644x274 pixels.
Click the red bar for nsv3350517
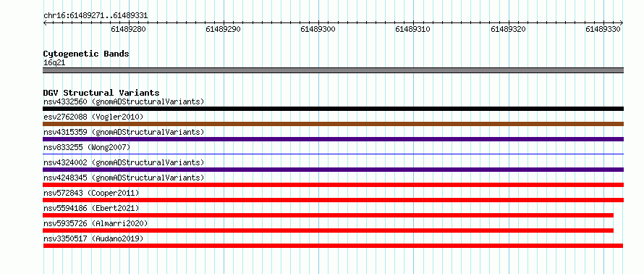click(x=333, y=246)
